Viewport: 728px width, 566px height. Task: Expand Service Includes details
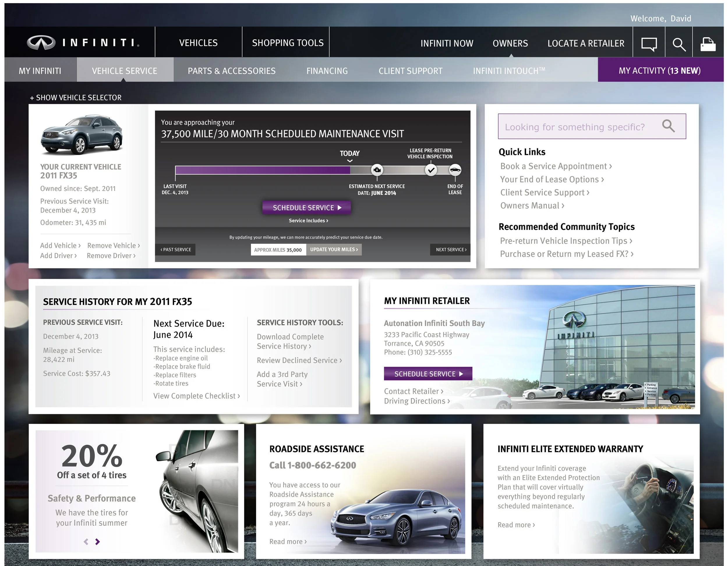click(308, 221)
